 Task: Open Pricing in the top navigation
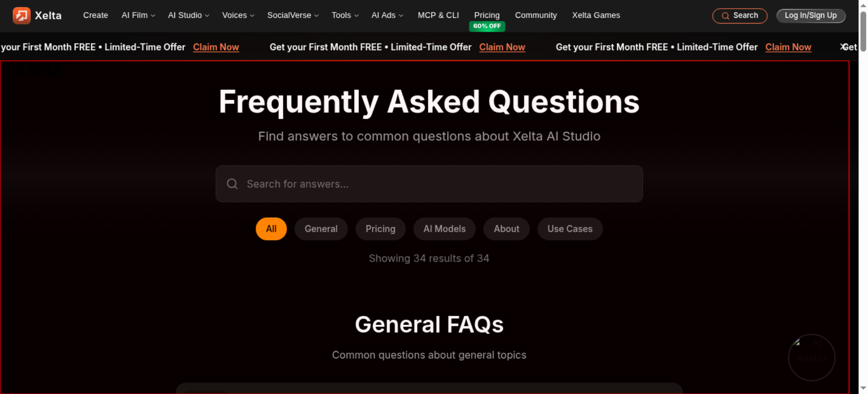point(487,15)
